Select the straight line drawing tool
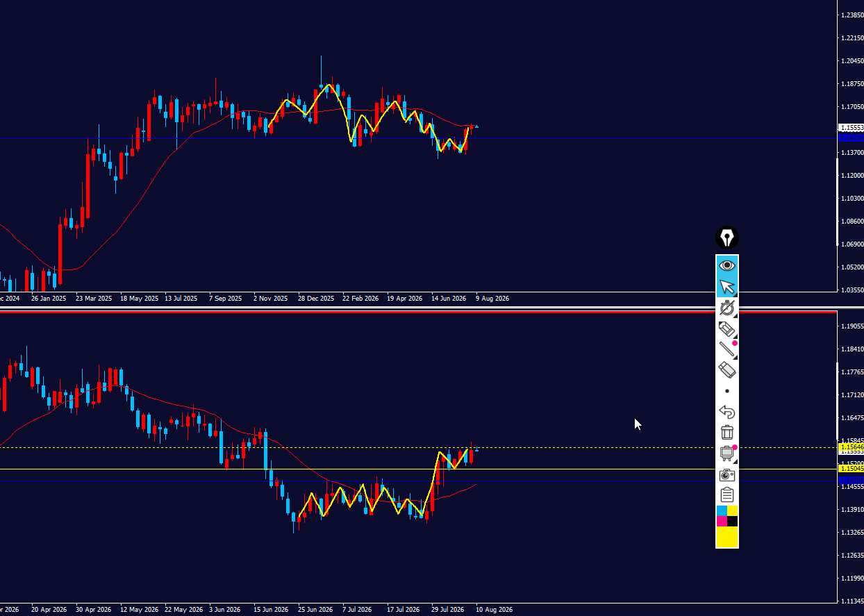 click(727, 349)
